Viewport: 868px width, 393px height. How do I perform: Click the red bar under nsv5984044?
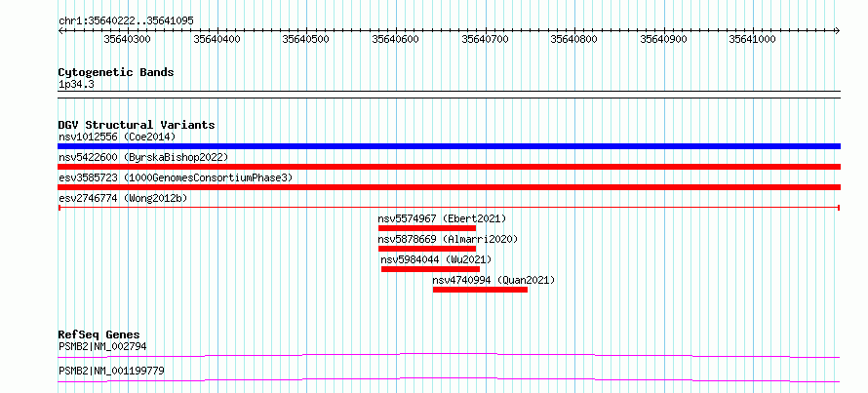point(431,269)
